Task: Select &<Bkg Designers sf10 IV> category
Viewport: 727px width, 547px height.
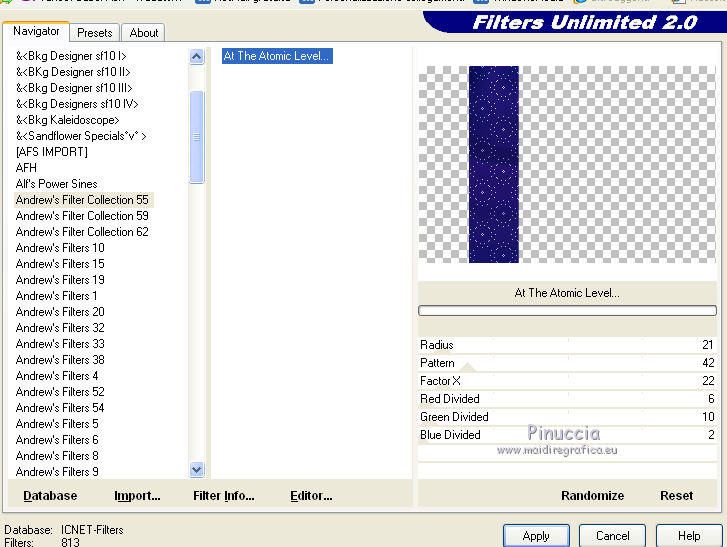Action: [77, 104]
